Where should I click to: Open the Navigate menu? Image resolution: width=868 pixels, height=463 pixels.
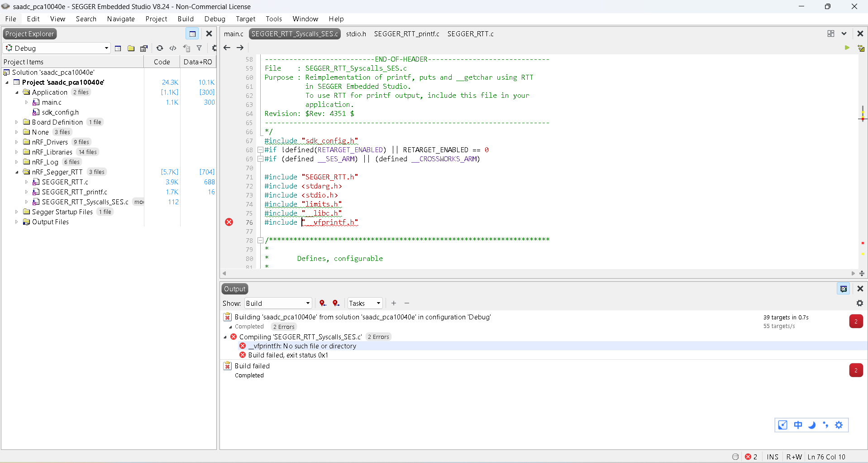[121, 19]
